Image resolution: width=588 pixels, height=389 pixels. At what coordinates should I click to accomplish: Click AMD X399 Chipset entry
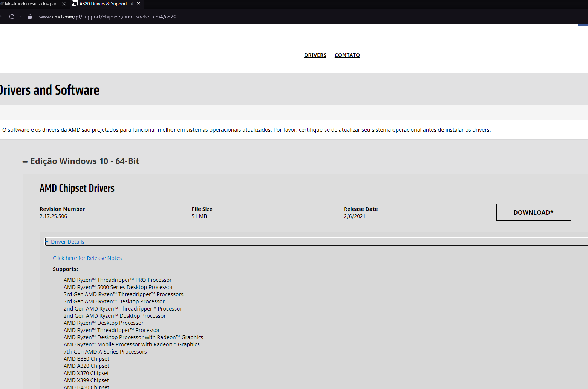(x=86, y=380)
